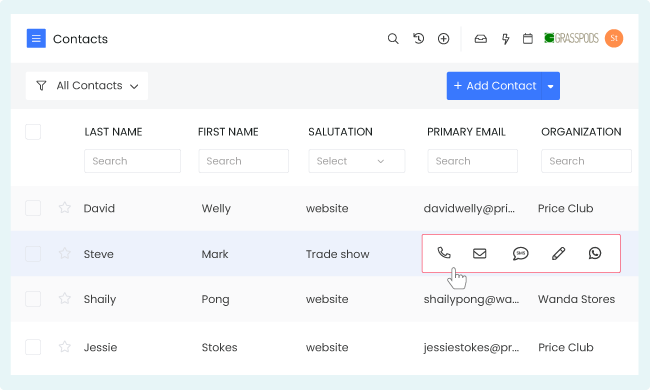This screenshot has width=650, height=390.
Task: Open the inbox tray icon
Action: pyautogui.click(x=480, y=39)
